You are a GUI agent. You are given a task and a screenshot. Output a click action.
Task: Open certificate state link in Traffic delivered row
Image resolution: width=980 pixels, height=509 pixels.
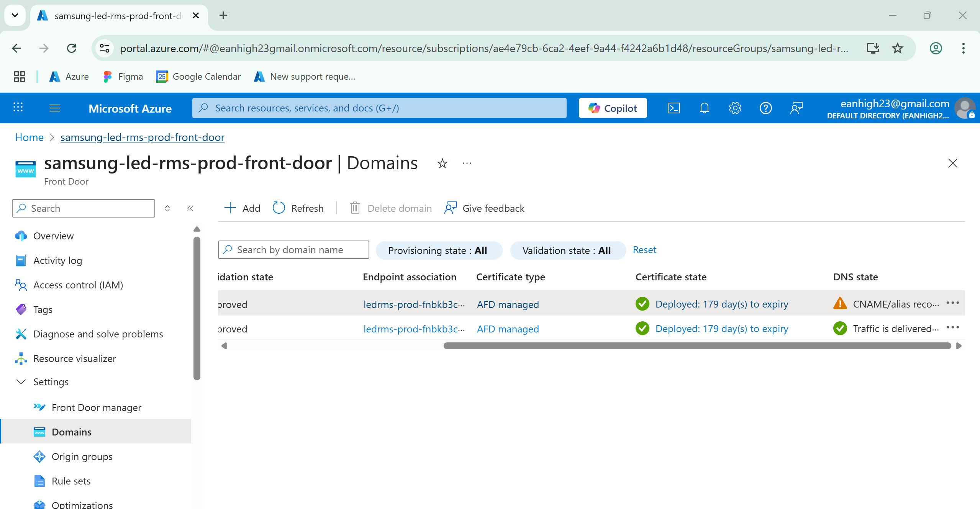coord(722,329)
